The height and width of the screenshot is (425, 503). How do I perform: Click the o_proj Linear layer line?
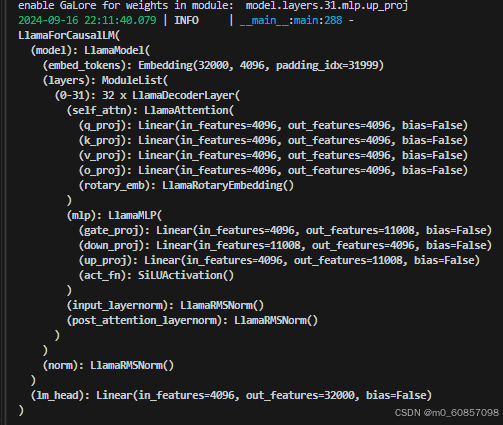tap(273, 170)
